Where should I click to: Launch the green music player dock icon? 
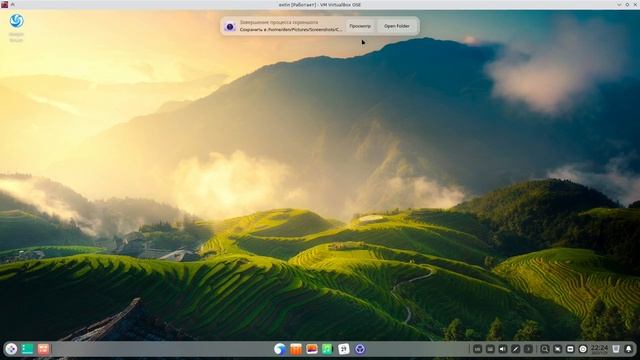tap(328, 349)
